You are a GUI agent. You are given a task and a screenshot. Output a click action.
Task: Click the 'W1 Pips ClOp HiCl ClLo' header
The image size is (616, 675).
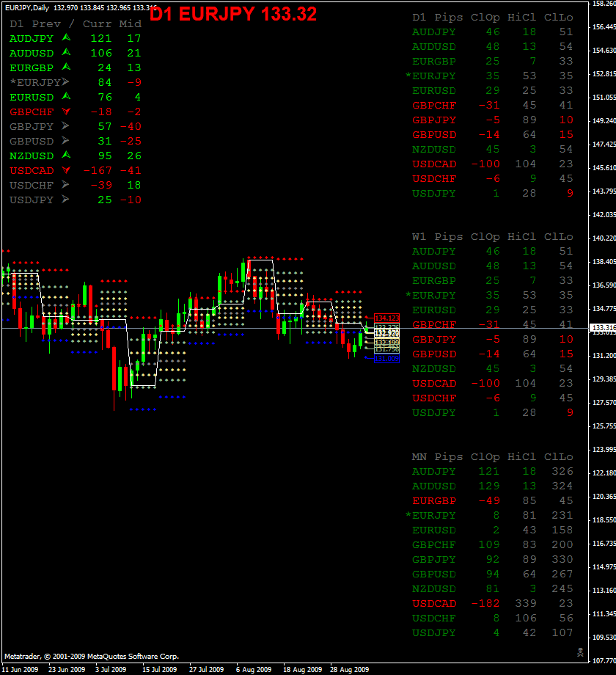pos(493,237)
